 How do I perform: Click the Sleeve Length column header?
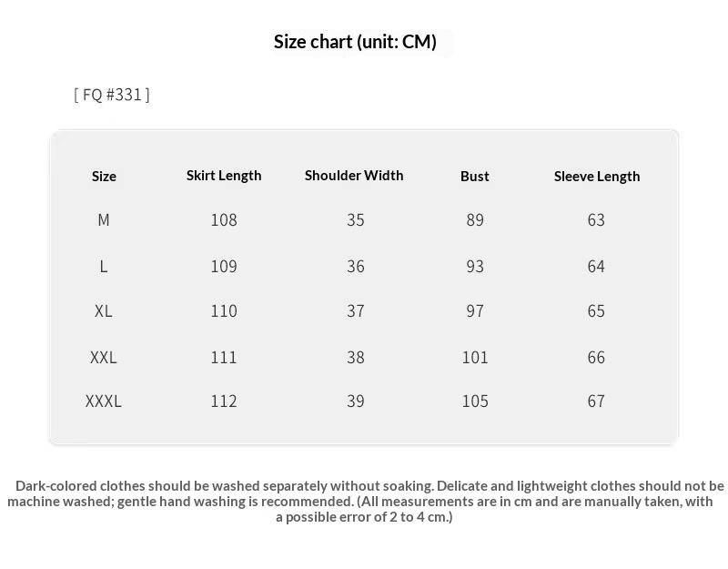(x=597, y=177)
